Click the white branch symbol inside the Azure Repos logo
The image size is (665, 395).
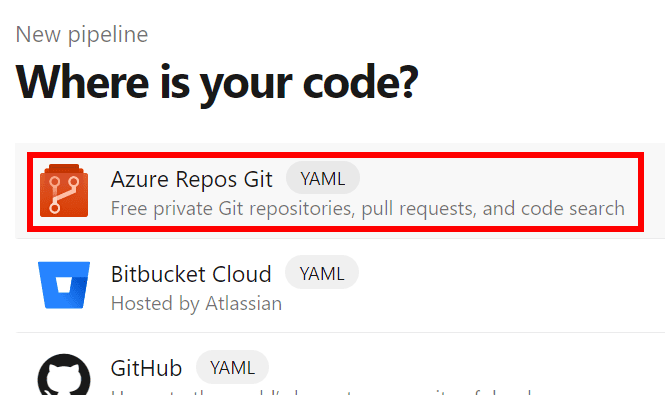64,195
